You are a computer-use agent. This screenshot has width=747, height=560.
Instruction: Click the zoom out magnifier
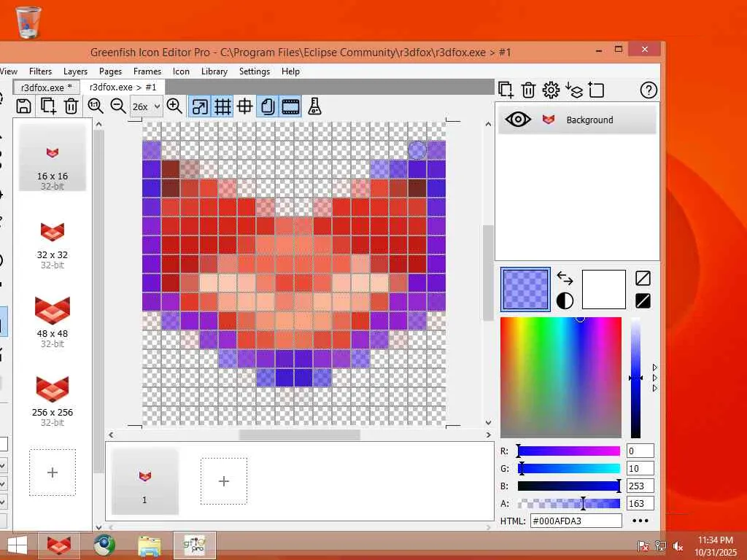117,106
